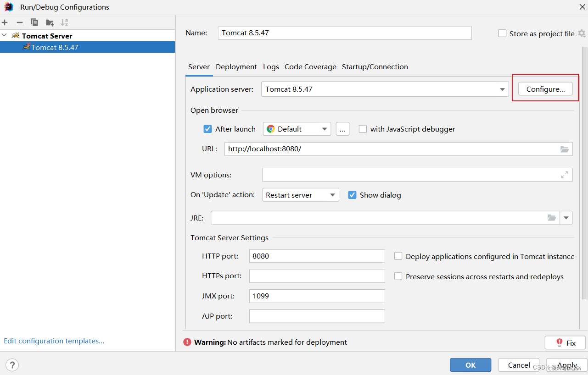The width and height of the screenshot is (588, 375).
Task: Enable with JavaScript debugger checkbox
Action: pos(363,129)
